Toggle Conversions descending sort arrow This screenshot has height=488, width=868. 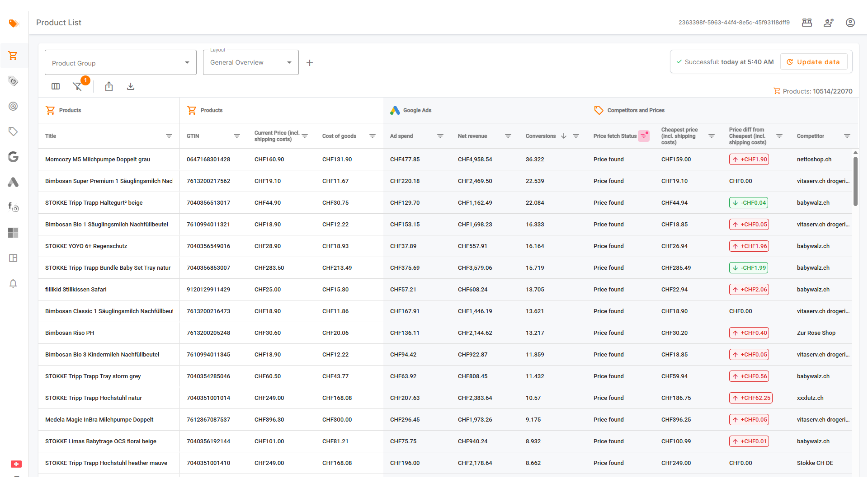pos(564,136)
